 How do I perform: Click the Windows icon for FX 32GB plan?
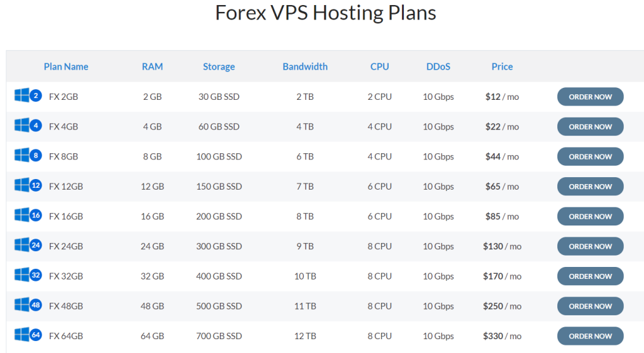tap(23, 275)
